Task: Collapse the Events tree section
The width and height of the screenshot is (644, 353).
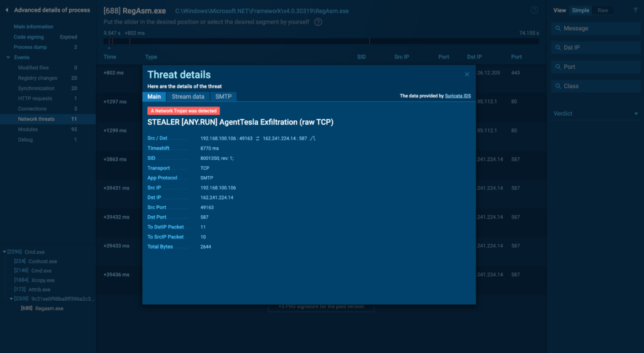Action: [x=8, y=57]
